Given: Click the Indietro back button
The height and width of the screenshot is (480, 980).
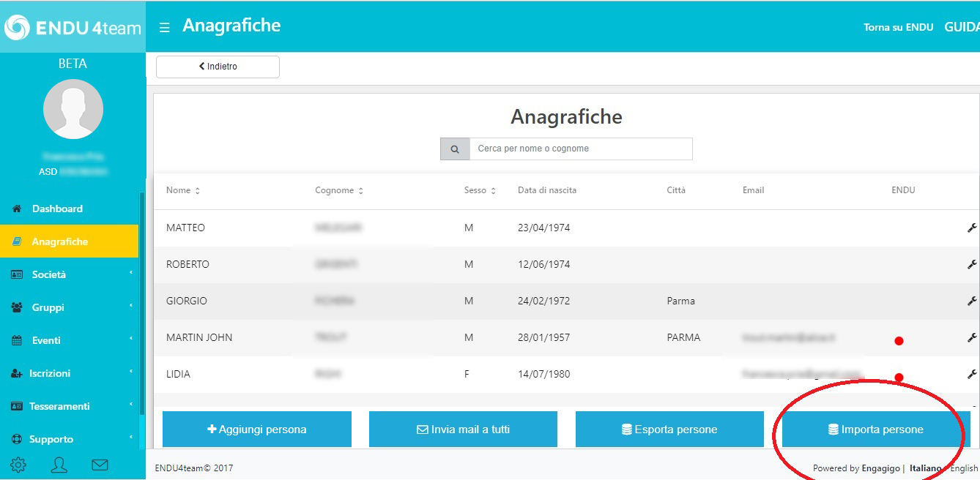Looking at the screenshot, I should click(218, 67).
